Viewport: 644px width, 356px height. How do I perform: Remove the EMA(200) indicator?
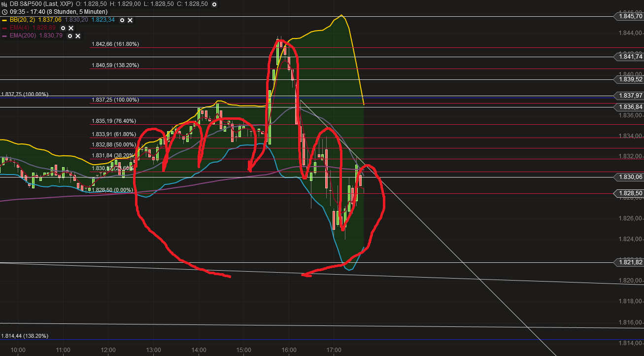(78, 36)
